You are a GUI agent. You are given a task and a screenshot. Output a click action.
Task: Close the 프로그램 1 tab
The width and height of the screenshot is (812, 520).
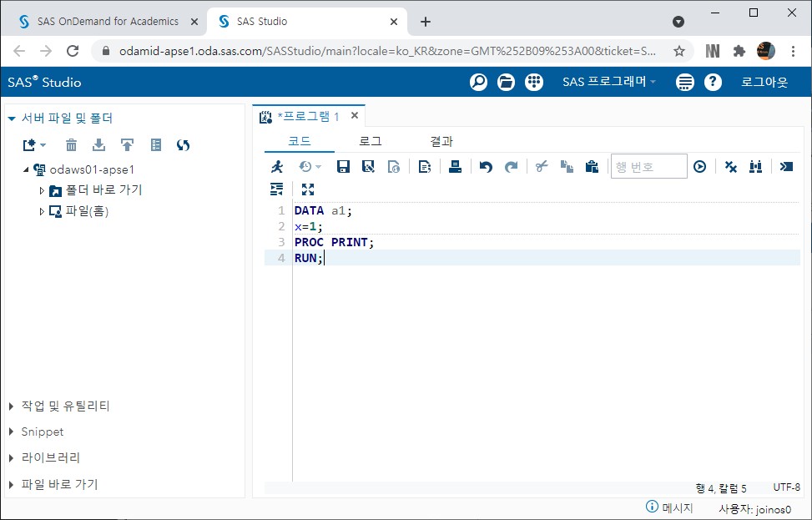[354, 115]
